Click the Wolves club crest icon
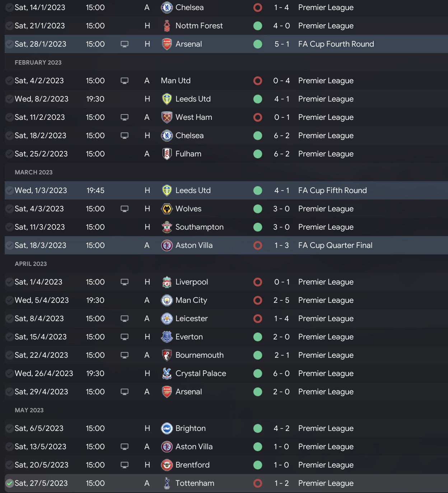Screen dimensions: 448x493 (167, 209)
